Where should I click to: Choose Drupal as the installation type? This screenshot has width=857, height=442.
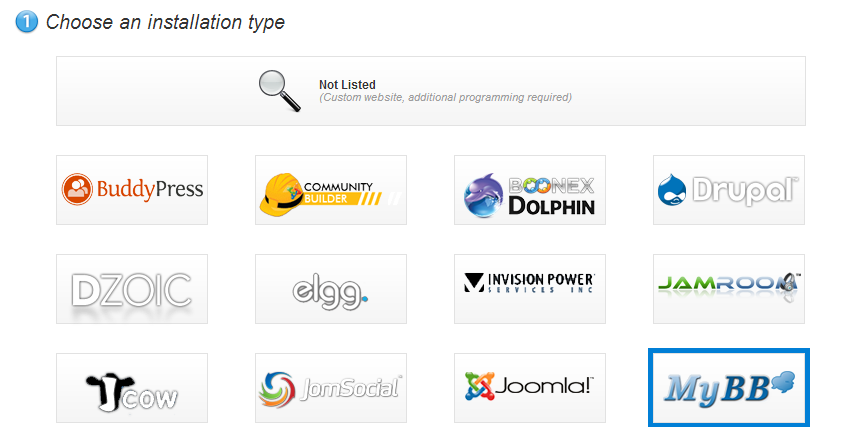[x=729, y=190]
